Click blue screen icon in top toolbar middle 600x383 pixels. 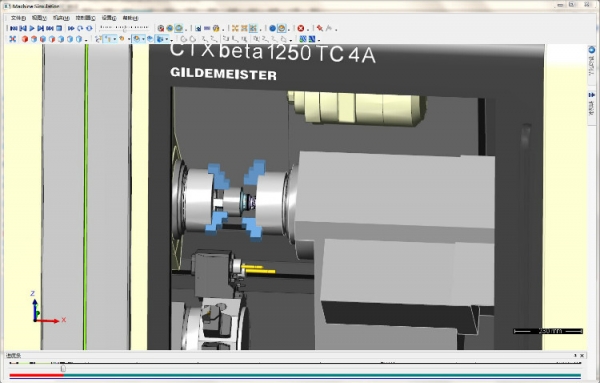pyautogui.click(x=198, y=28)
